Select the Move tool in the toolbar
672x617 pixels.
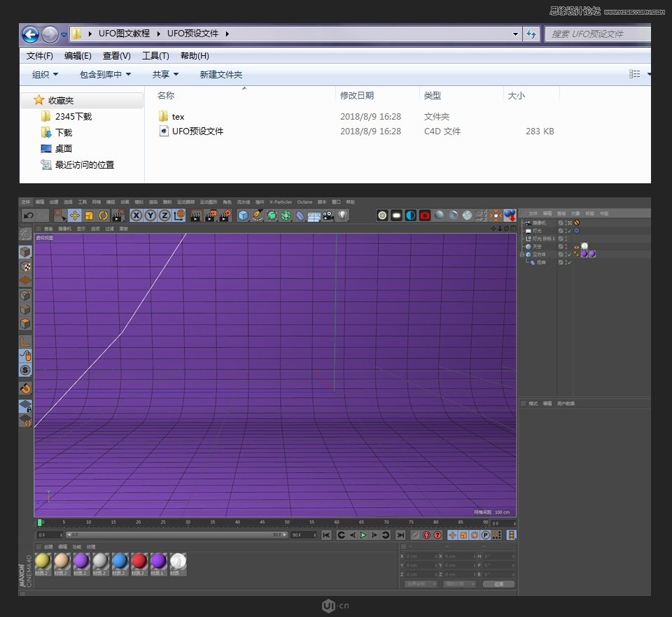pos(75,215)
